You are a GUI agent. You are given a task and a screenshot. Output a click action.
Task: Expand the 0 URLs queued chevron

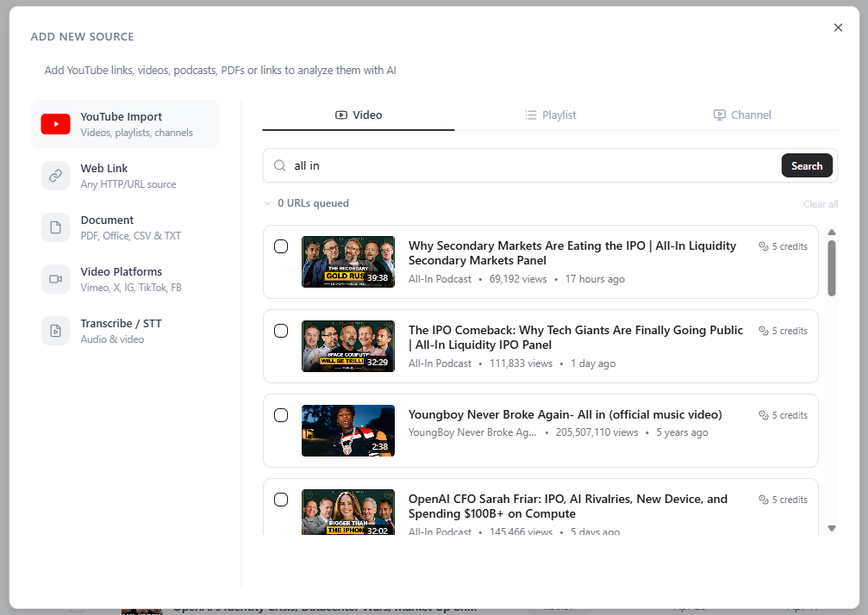(x=267, y=203)
